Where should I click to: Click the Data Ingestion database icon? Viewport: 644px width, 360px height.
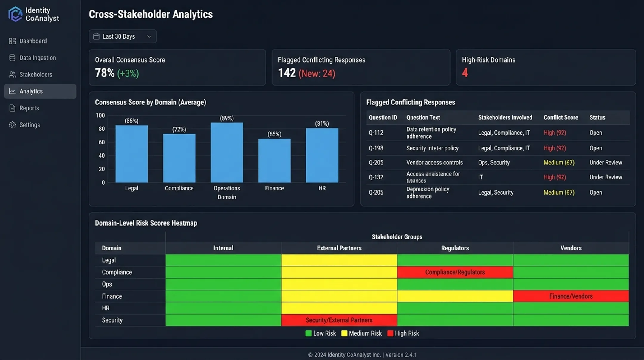click(12, 58)
